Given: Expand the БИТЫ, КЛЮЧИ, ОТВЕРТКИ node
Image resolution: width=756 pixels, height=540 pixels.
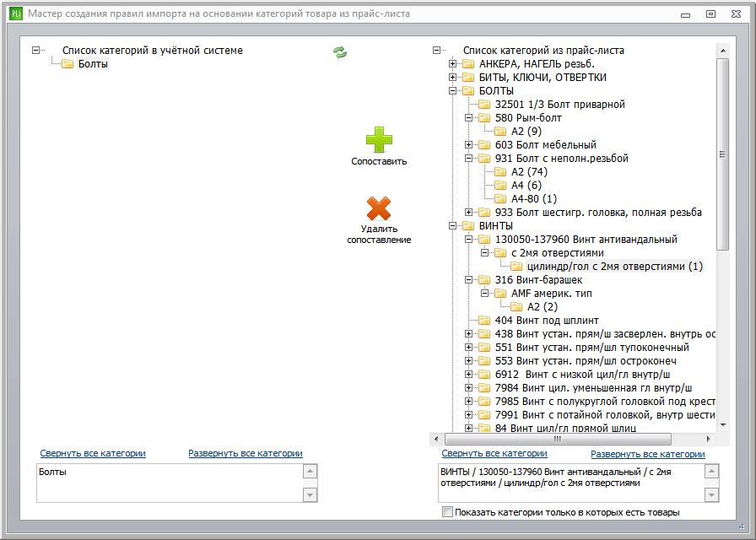Looking at the screenshot, I should coord(452,77).
